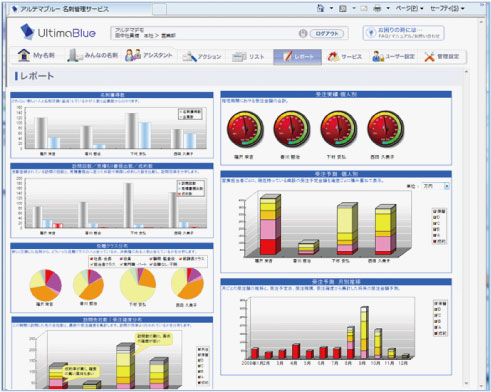
Task: Click the 4月 bar in monthly chart
Action: [295, 351]
